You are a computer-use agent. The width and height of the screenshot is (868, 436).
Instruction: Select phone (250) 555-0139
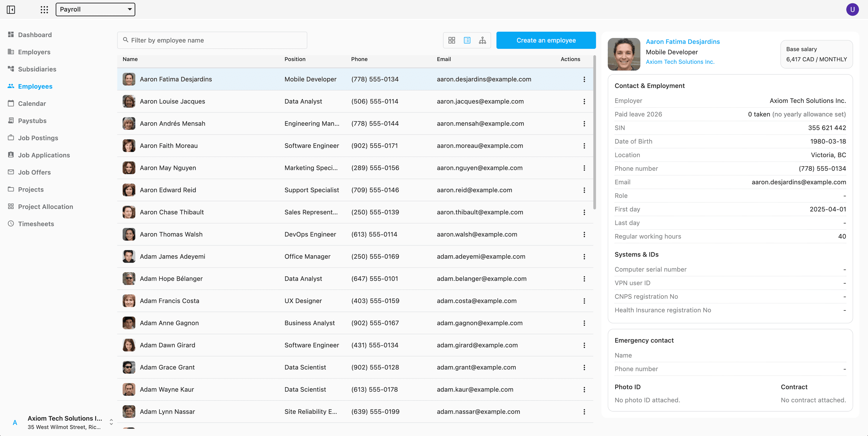click(375, 213)
